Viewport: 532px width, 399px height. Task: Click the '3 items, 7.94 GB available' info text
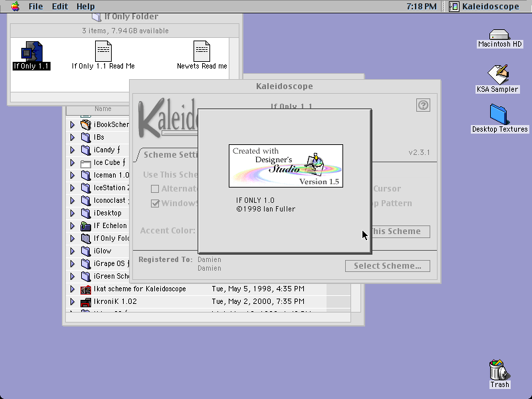click(125, 31)
